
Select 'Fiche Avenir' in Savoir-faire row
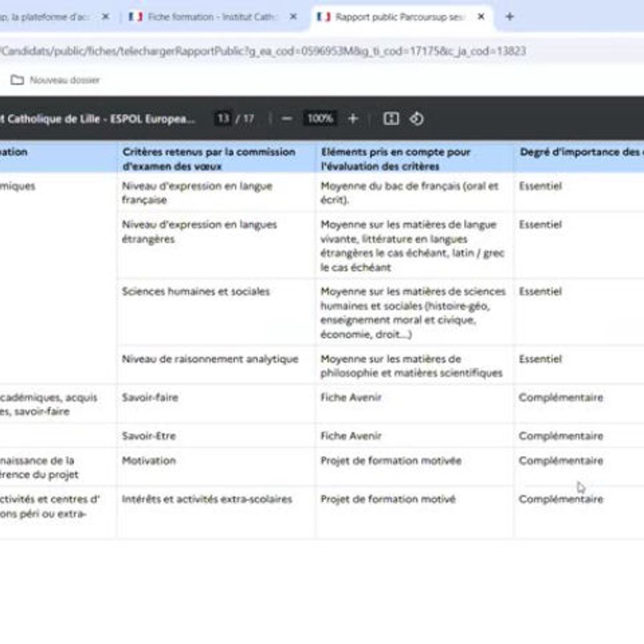351,397
